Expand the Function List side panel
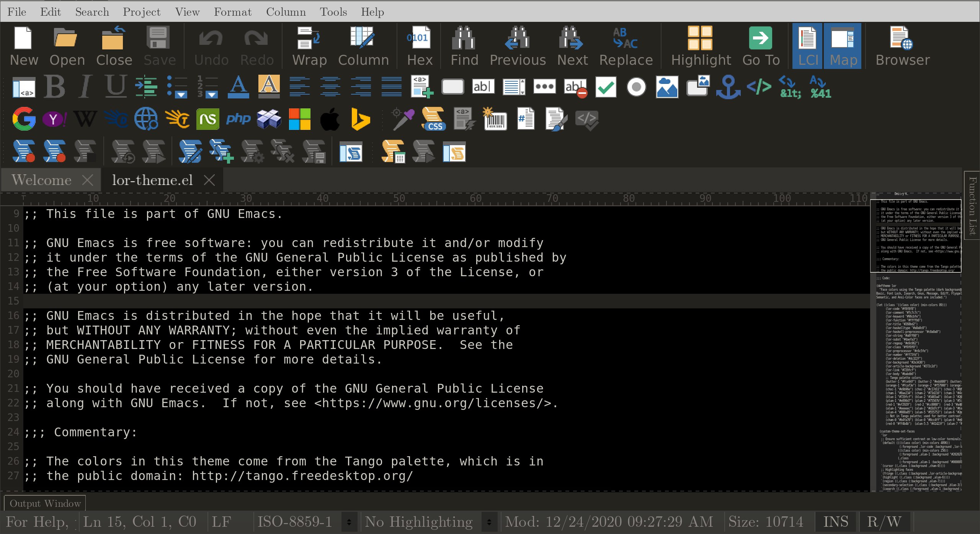980x534 pixels. click(x=972, y=205)
